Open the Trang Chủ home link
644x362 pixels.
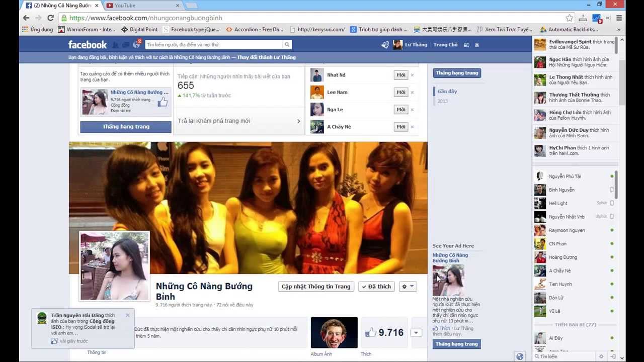coord(445,45)
